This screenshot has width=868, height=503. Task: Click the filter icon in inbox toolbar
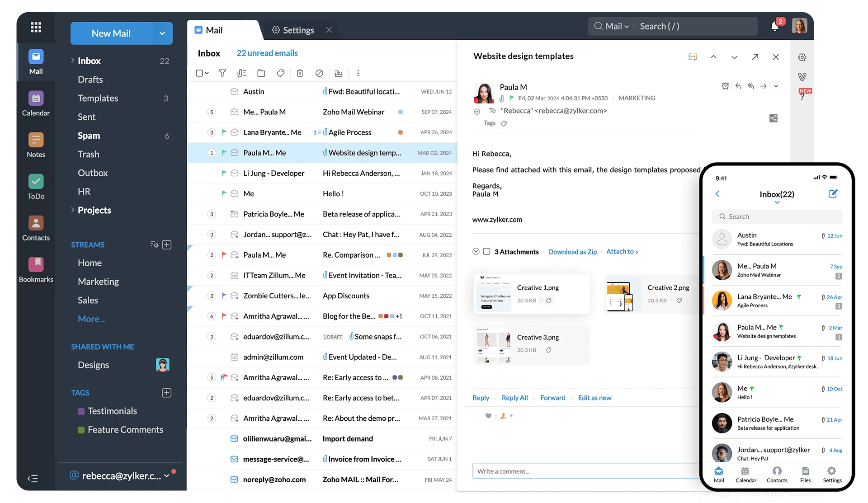click(x=222, y=73)
